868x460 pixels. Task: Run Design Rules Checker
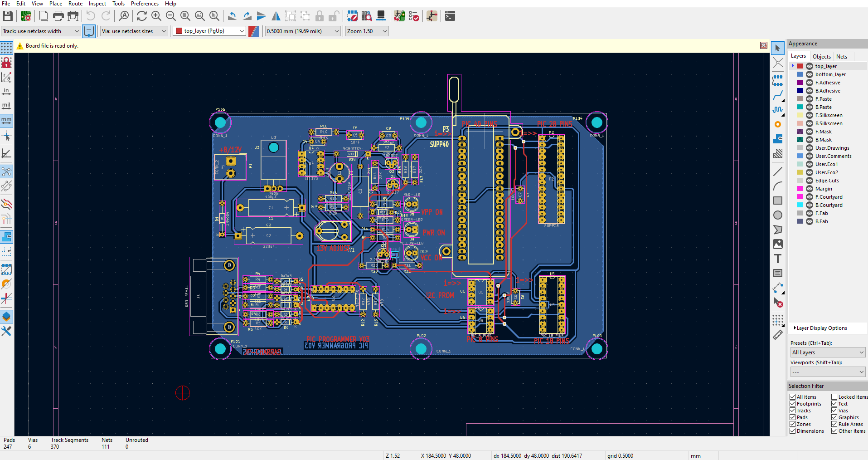[414, 16]
